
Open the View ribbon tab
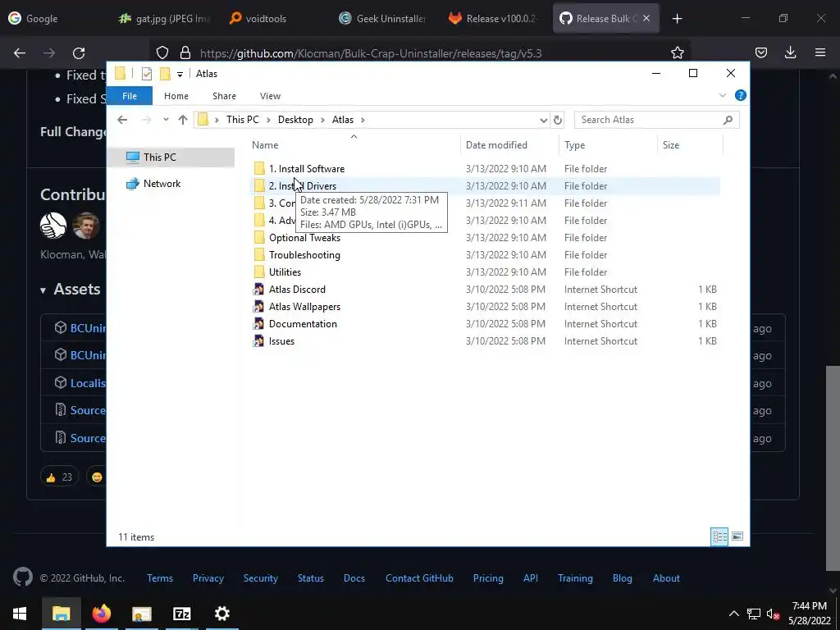(x=270, y=96)
